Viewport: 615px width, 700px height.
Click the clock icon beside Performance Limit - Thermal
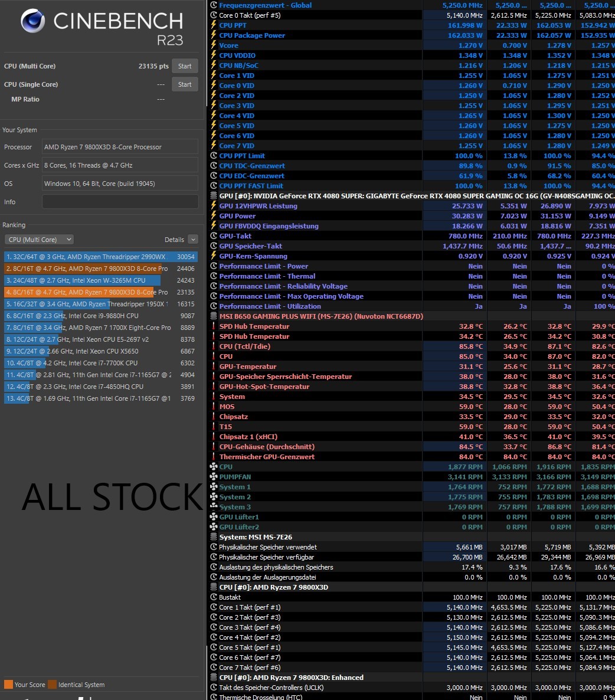click(x=214, y=276)
